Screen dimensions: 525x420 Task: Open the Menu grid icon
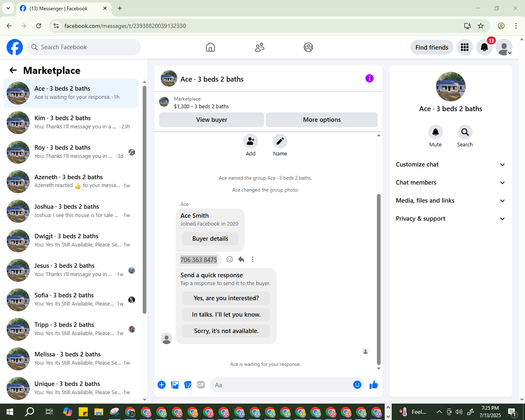pos(465,47)
